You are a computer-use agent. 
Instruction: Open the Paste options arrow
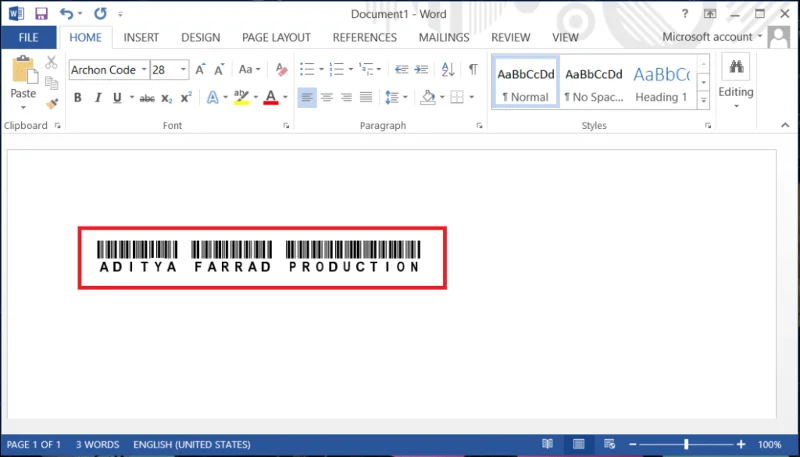pos(23,108)
